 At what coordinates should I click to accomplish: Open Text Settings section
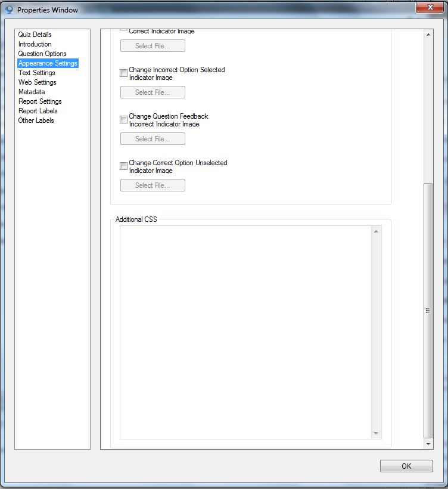pos(36,73)
